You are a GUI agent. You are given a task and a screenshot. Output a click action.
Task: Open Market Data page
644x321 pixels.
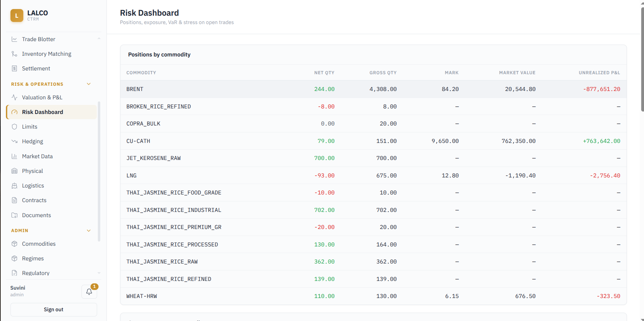52,156
